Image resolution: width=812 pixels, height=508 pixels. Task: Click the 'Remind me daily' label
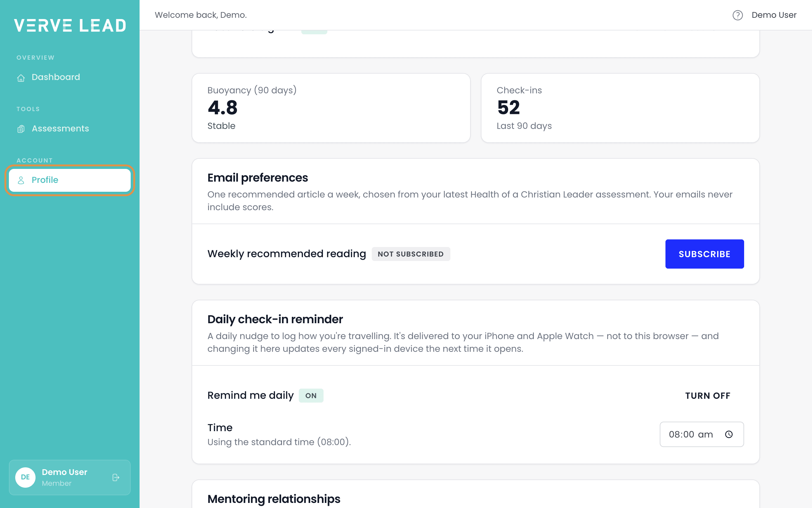point(250,396)
